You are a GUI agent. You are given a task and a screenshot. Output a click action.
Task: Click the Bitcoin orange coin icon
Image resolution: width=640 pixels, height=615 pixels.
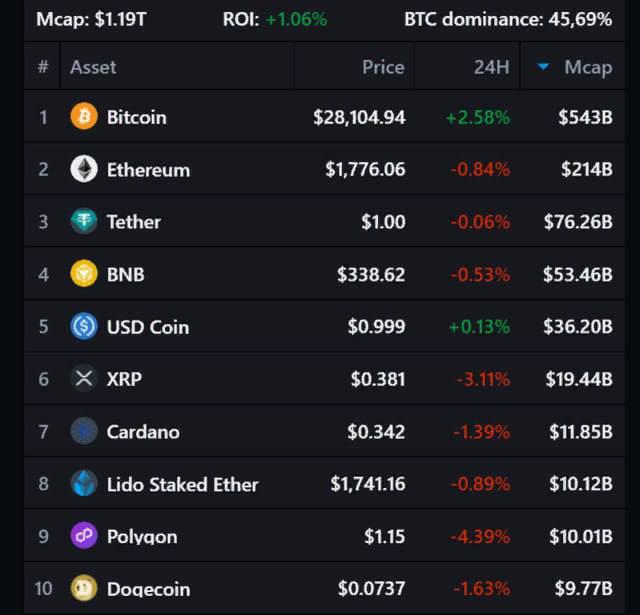[84, 116]
